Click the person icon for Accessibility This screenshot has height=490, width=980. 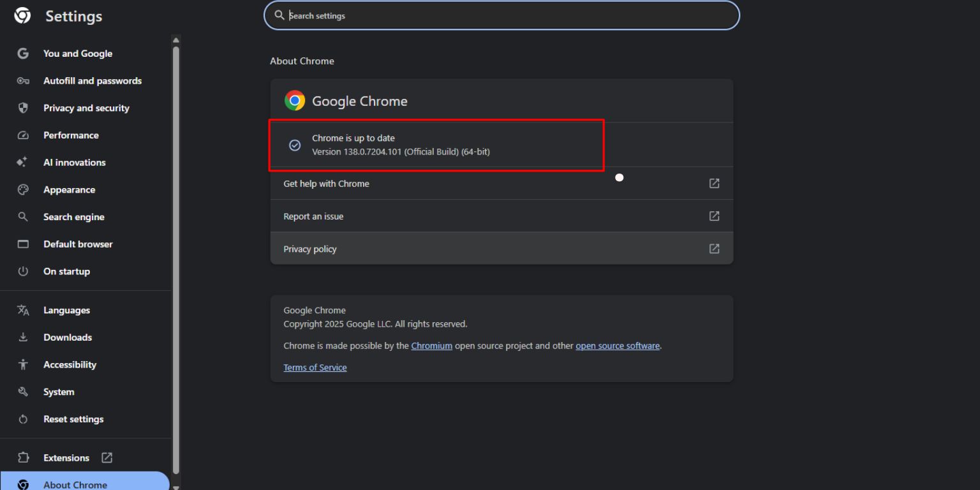point(23,364)
